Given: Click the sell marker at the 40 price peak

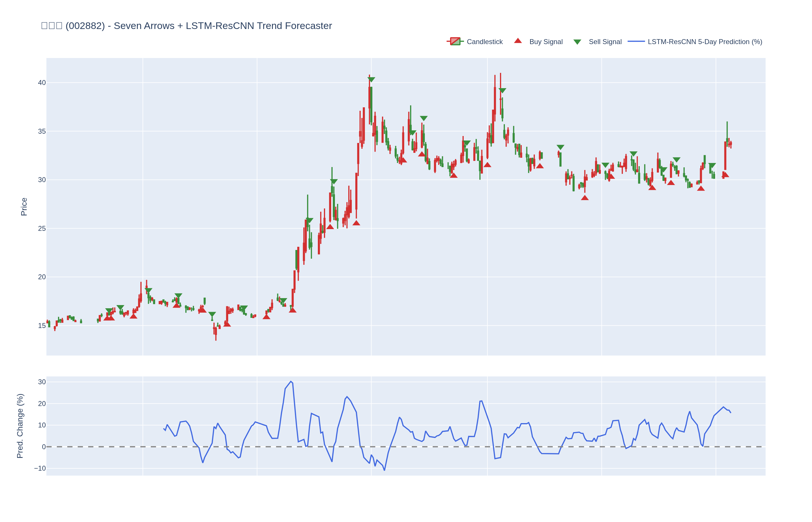Looking at the screenshot, I should 371,79.
